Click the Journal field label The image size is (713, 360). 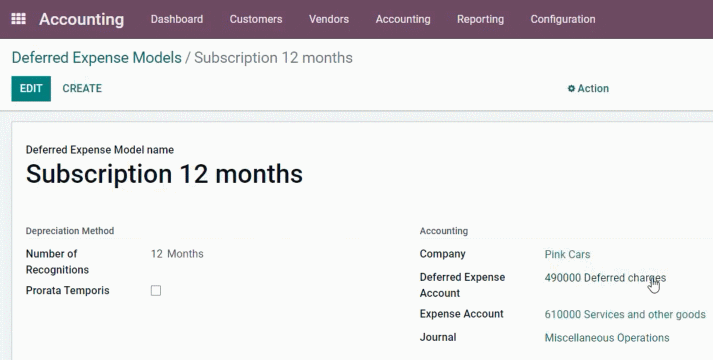click(437, 337)
